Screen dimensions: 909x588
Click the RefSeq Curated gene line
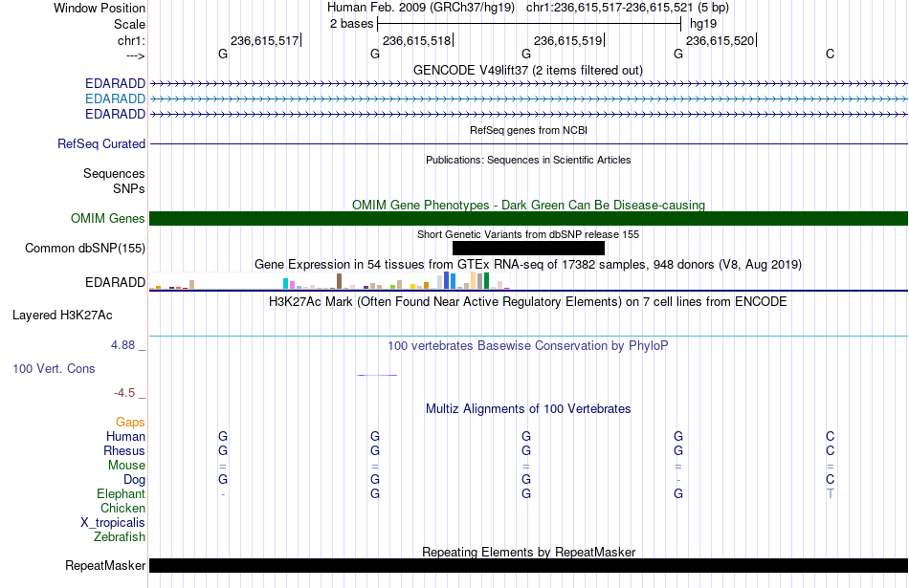click(528, 143)
